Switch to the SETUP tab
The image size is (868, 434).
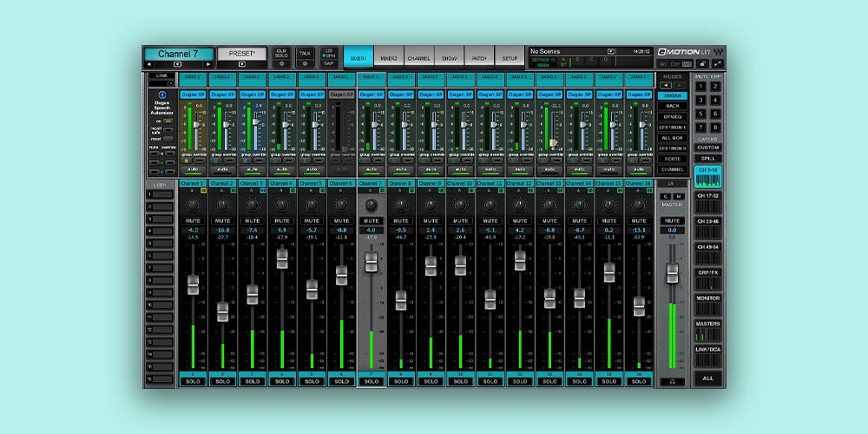click(x=510, y=57)
